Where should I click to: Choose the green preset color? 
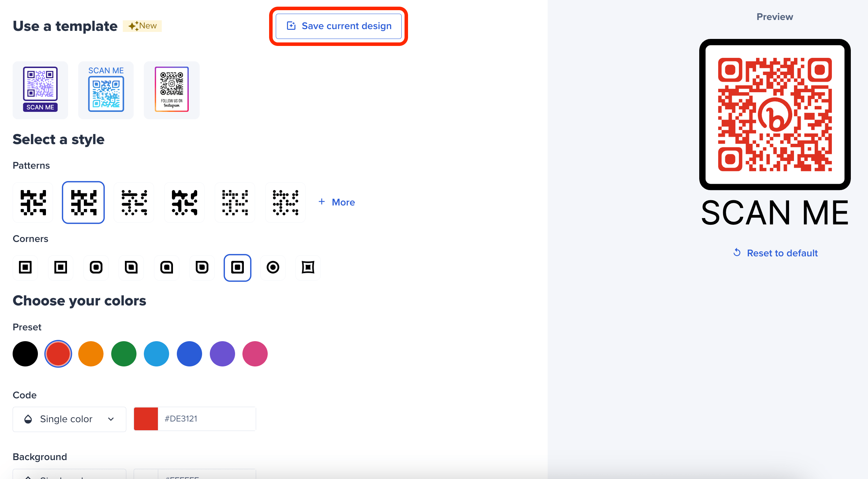[x=123, y=354]
